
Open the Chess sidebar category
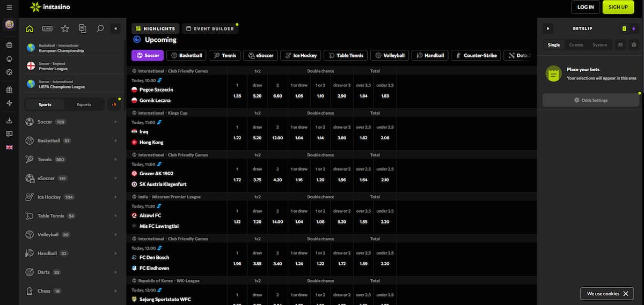[71, 291]
